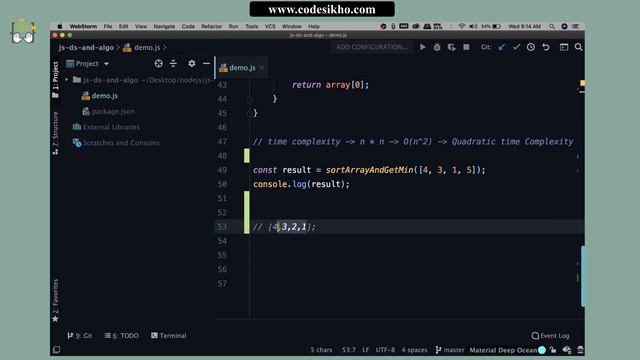
Task: Click fold marker at line 45
Action: [250, 113]
